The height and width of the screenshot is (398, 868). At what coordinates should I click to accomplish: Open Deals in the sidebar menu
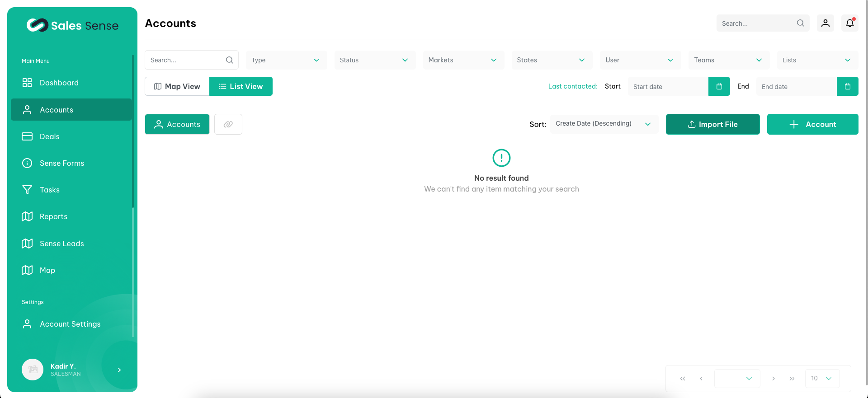click(50, 136)
